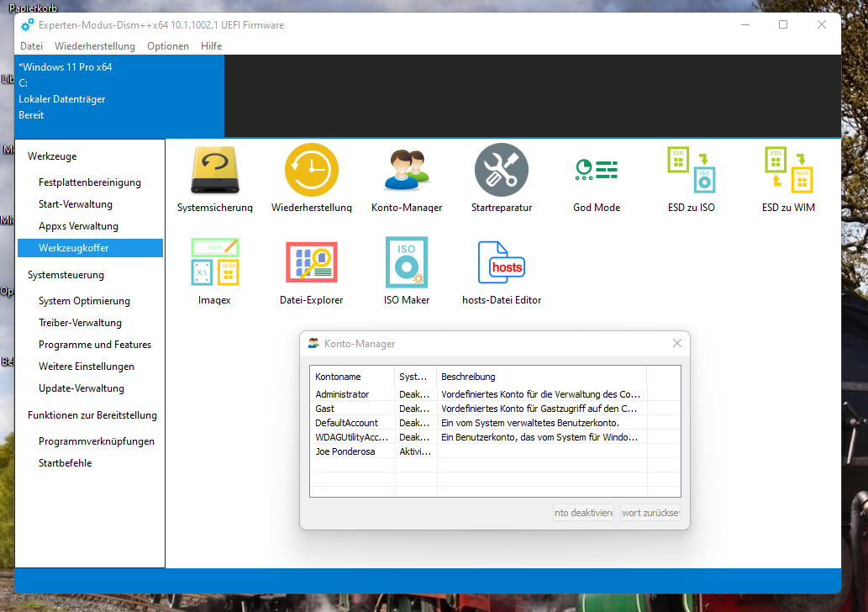Select the Gast account row

tap(495, 409)
